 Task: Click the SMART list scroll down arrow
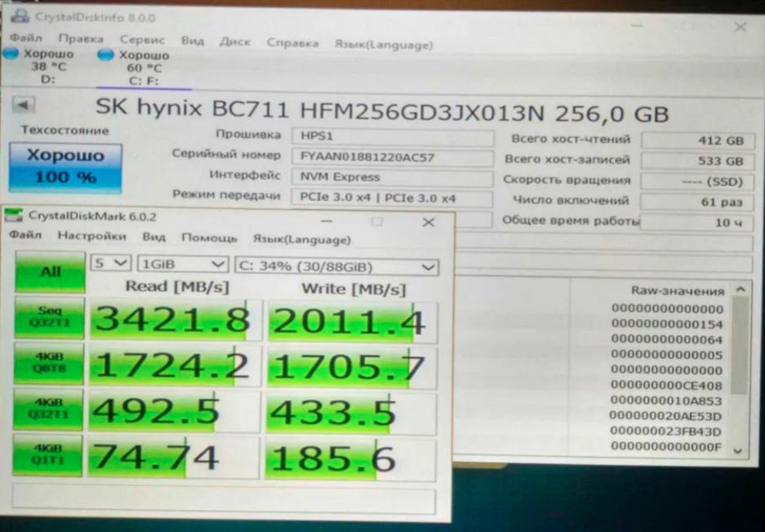click(738, 451)
